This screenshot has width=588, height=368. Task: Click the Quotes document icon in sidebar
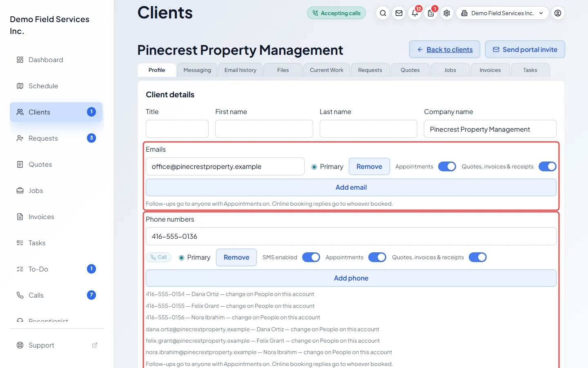(x=20, y=164)
